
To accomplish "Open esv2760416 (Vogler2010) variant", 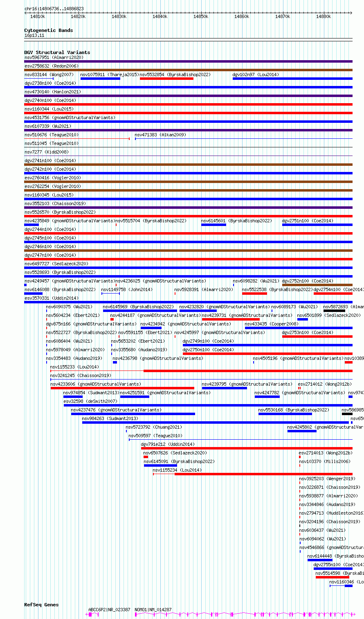I will click(x=52, y=178).
